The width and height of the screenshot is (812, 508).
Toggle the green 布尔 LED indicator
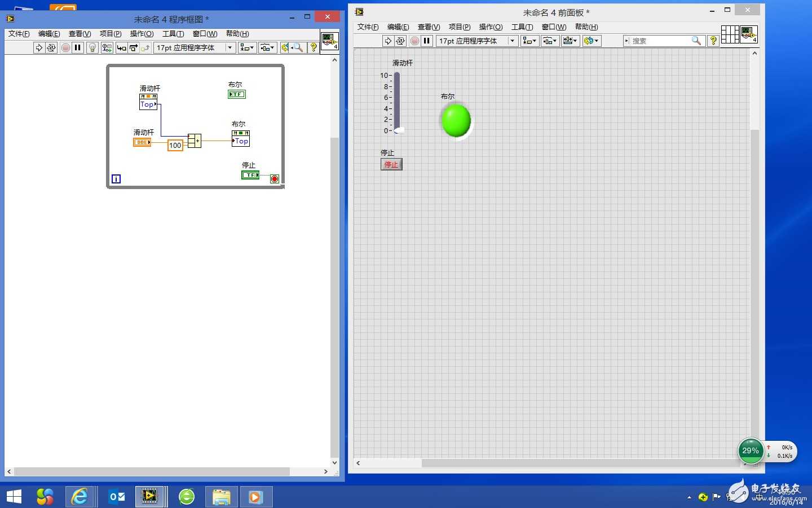(x=456, y=120)
